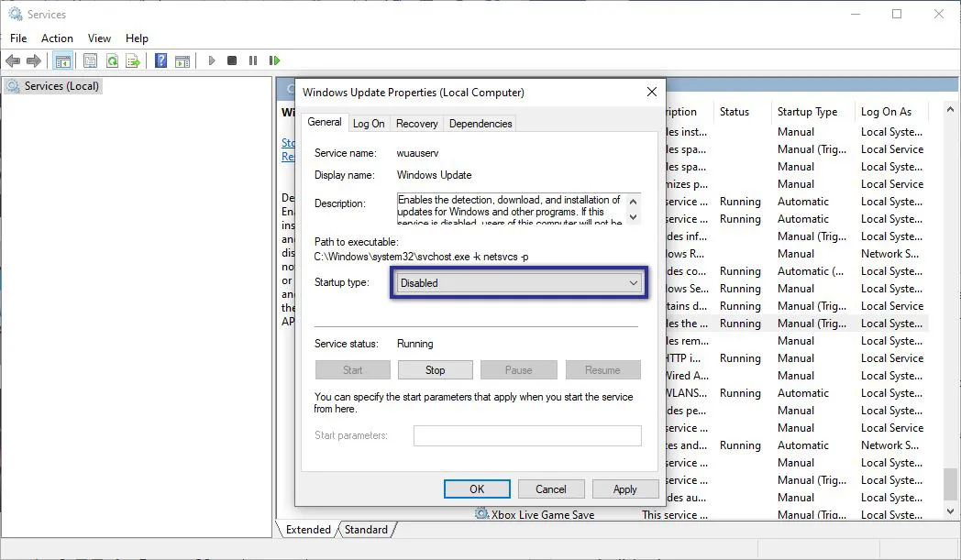Open the Action menu

click(x=57, y=38)
